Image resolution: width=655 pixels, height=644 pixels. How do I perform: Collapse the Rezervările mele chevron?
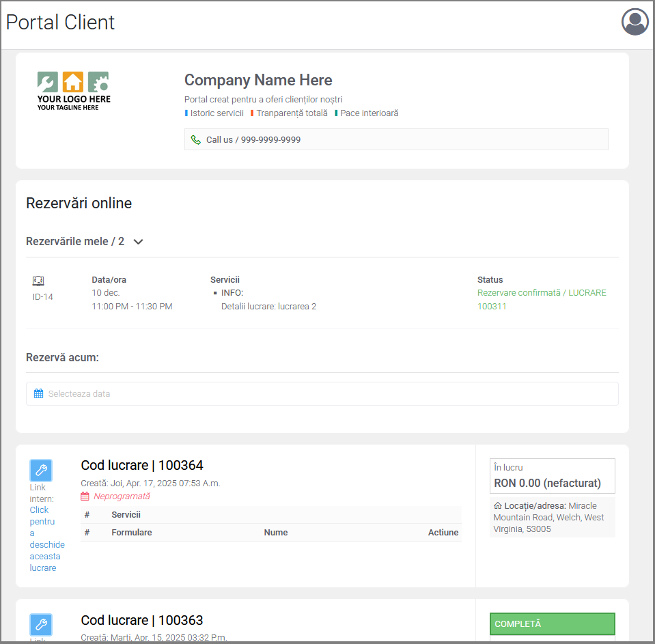tap(138, 242)
